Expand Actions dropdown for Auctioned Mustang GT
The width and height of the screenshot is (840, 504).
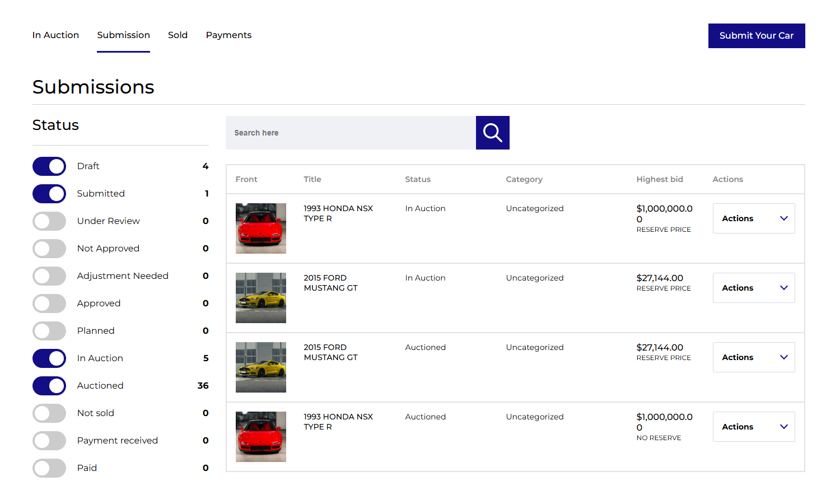(x=754, y=357)
